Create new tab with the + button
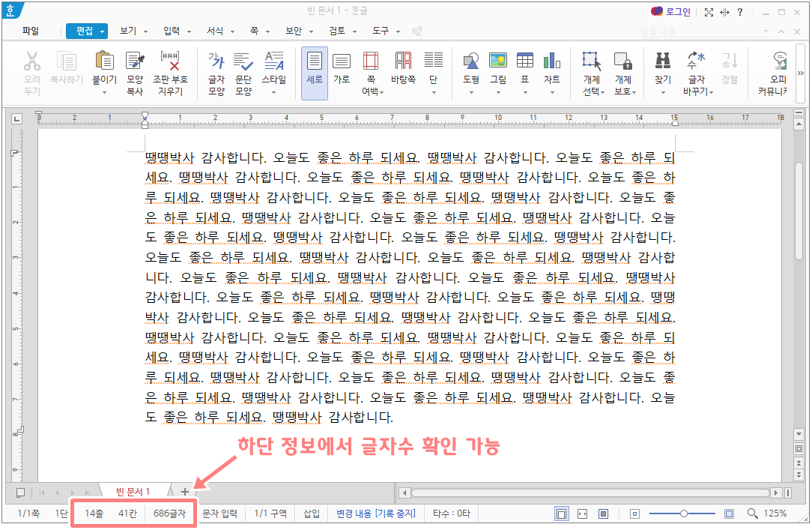The width and height of the screenshot is (812, 530). [184, 493]
